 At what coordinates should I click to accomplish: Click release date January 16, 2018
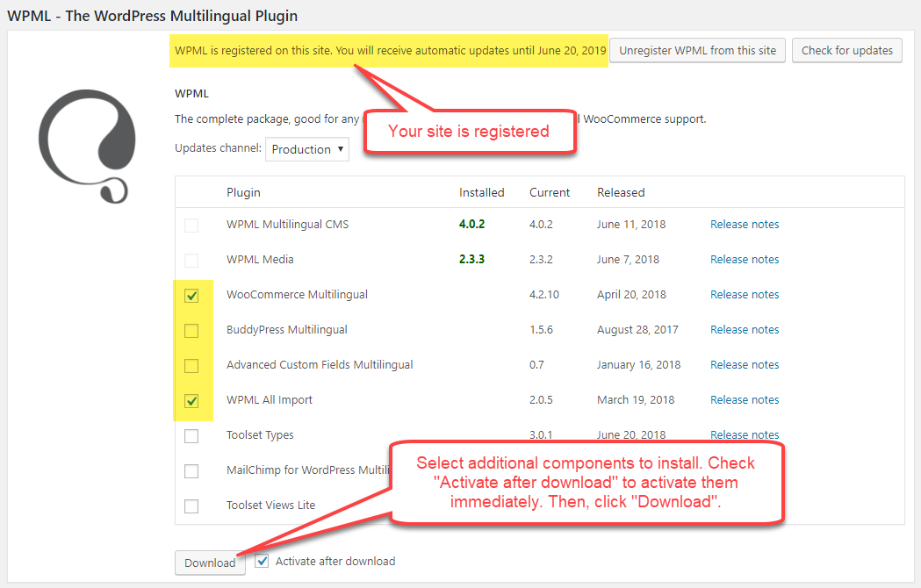tap(638, 365)
